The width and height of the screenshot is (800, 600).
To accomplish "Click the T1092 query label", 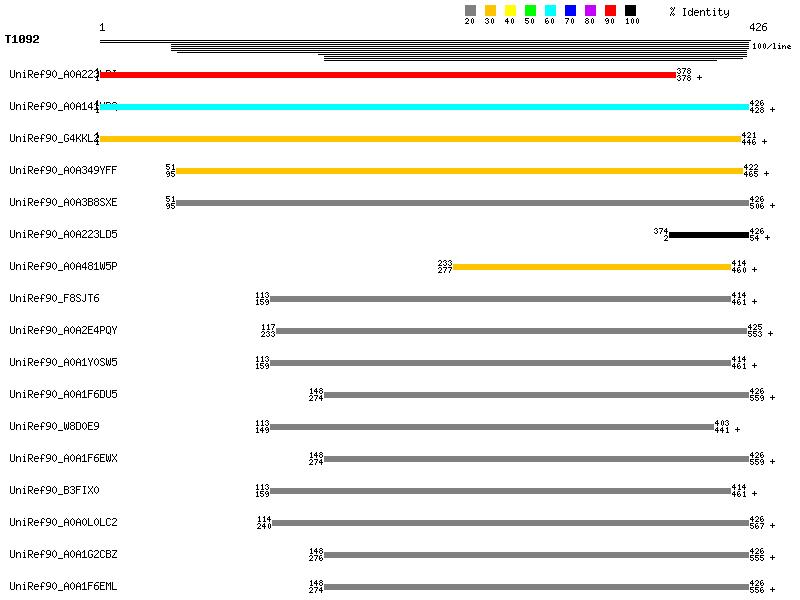I will coord(23,41).
